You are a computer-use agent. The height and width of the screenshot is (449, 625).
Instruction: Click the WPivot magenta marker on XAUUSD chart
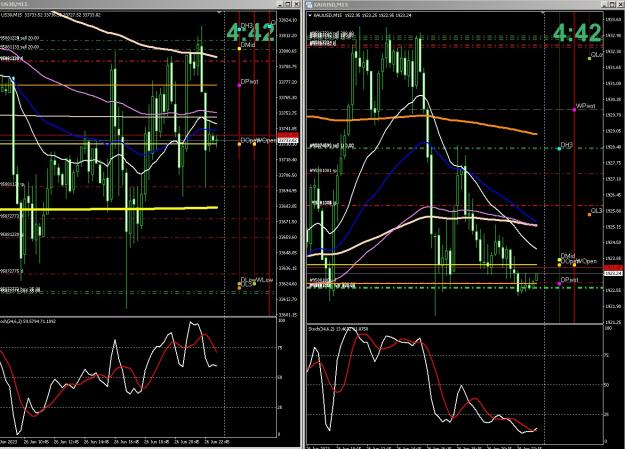pos(574,110)
